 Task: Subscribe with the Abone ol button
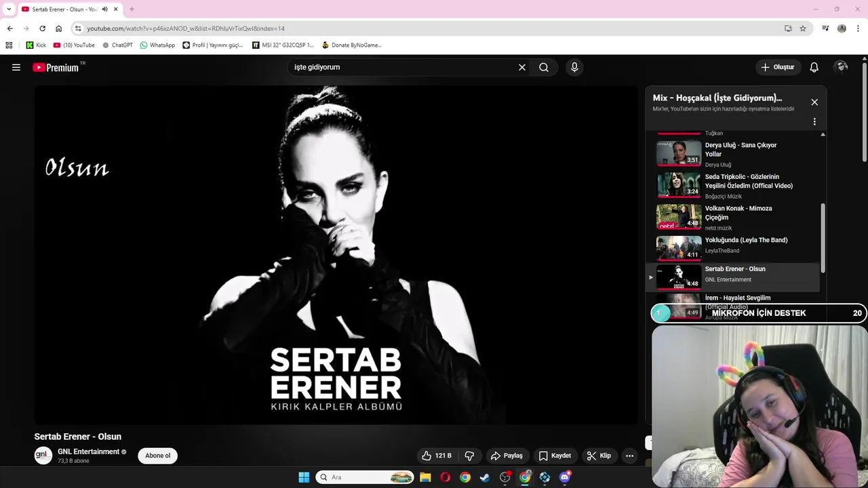point(157,455)
